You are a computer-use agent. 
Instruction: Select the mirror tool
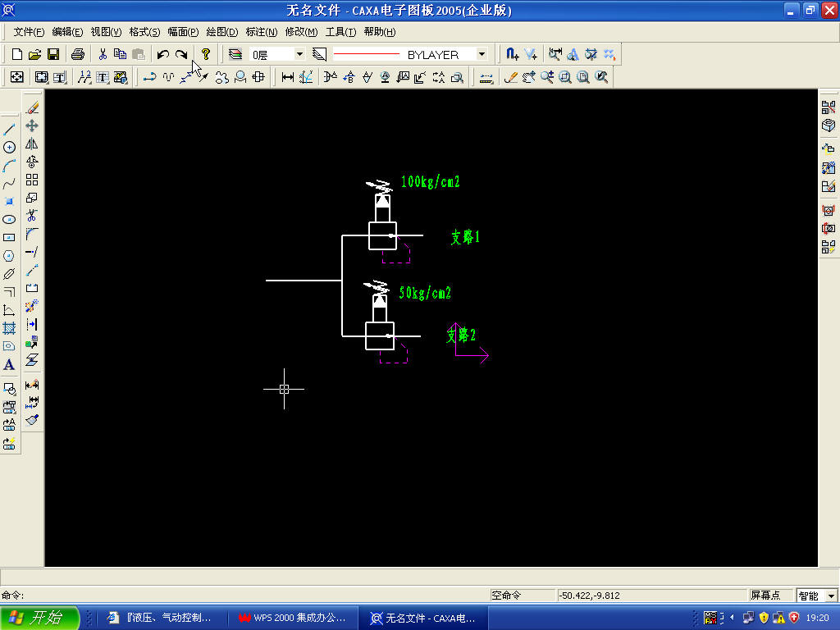[32, 144]
